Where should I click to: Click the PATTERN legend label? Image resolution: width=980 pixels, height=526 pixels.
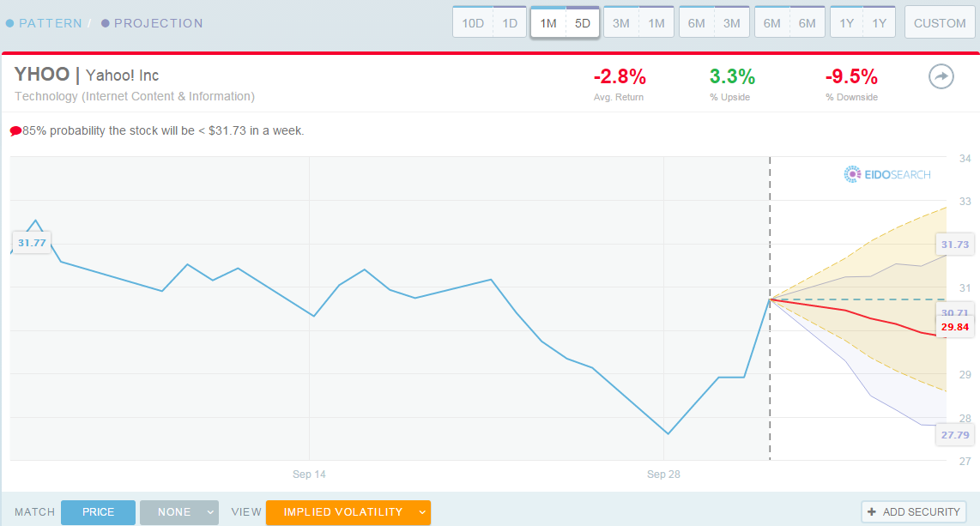50,24
